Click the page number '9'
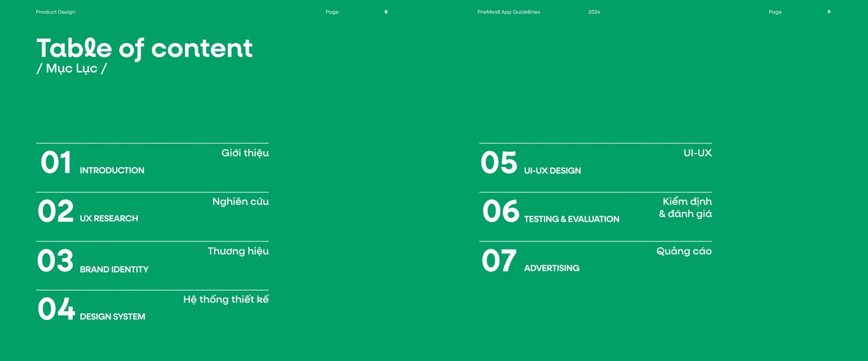Image resolution: width=868 pixels, height=361 pixels. click(x=829, y=12)
